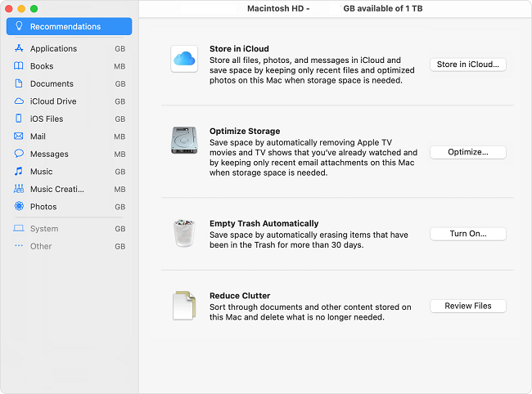Click the Macintosh HD title text
The image size is (532, 394).
pyautogui.click(x=275, y=8)
